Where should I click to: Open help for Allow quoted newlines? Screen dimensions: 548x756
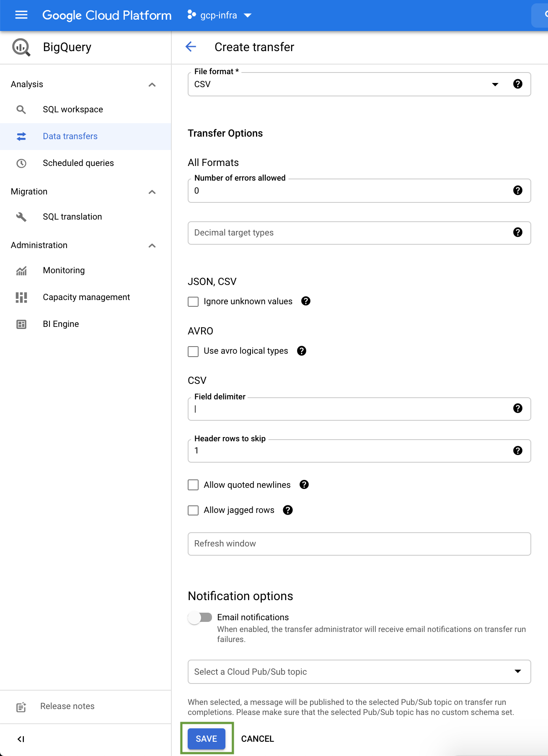[304, 484]
